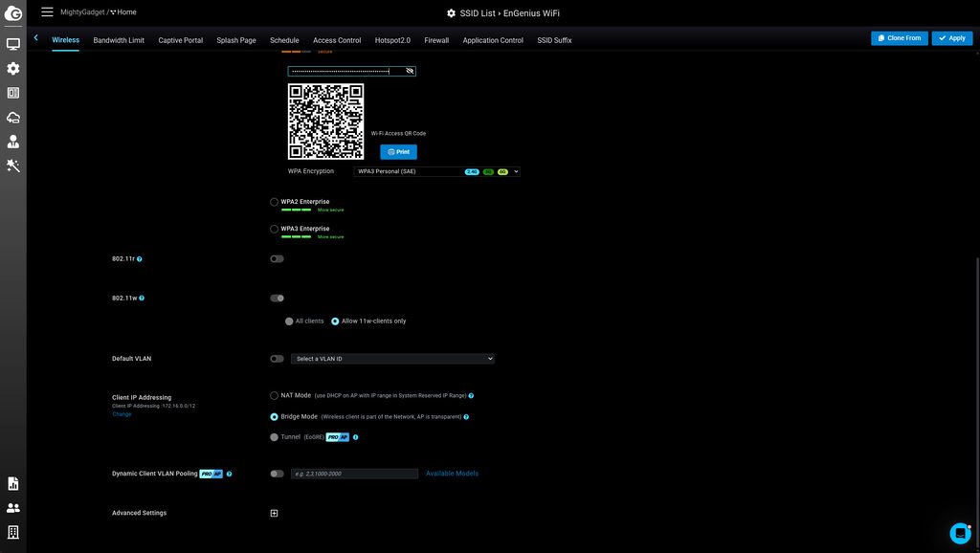Open the Select a VLAN ID dropdown
This screenshot has width=980, height=553.
392,359
